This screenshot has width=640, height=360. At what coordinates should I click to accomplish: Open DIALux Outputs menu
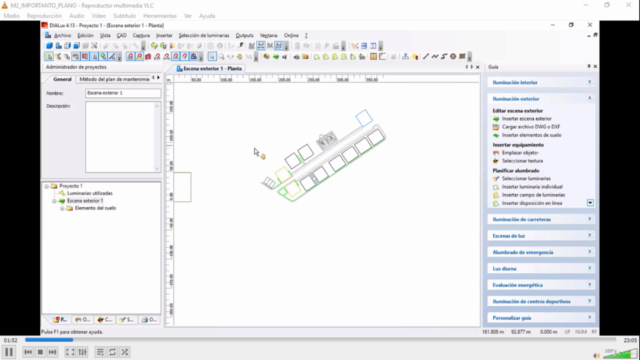tap(244, 36)
